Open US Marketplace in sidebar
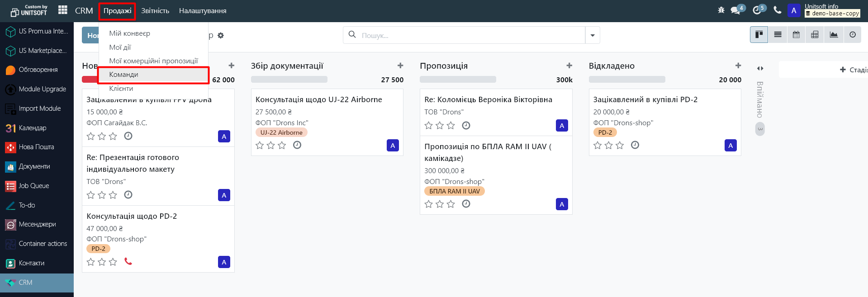Screen dimensions: 868x297 pos(37,51)
